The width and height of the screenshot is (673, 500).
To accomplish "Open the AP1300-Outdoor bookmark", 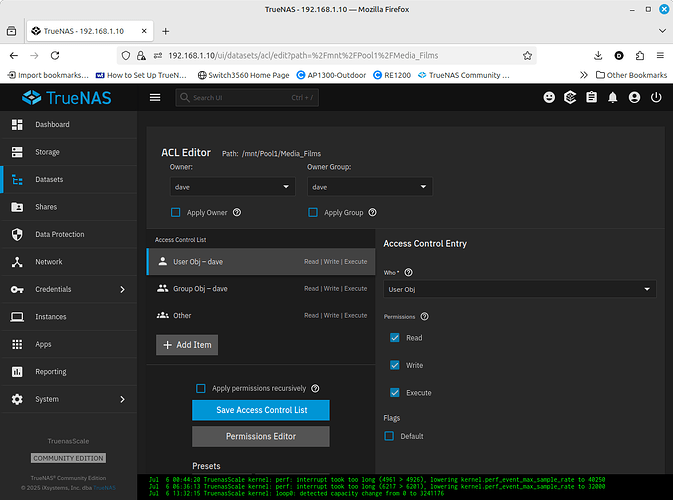I will 331,75.
